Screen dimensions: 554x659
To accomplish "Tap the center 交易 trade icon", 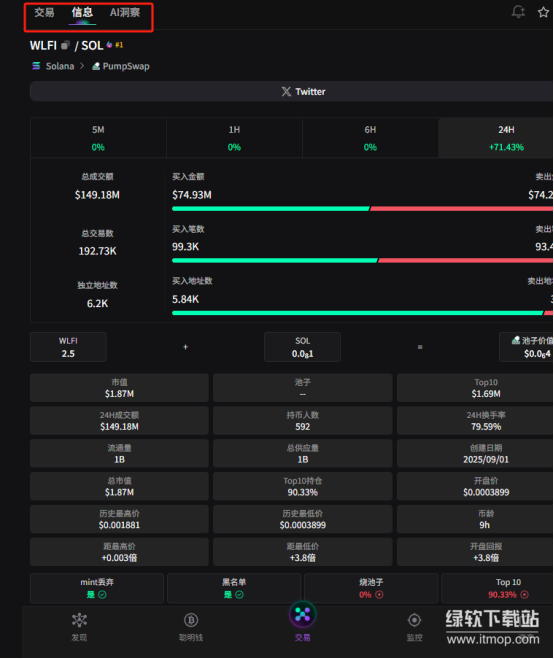I will coord(302,614).
